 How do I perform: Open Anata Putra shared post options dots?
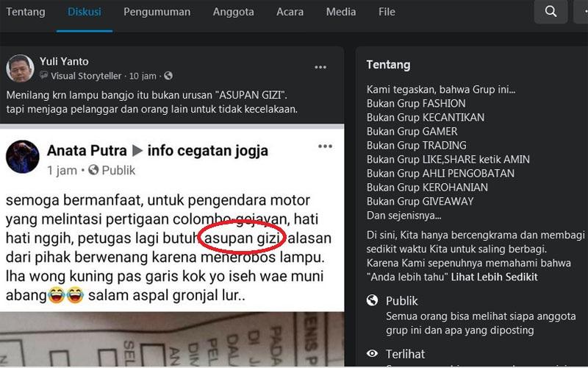pyautogui.click(x=325, y=146)
